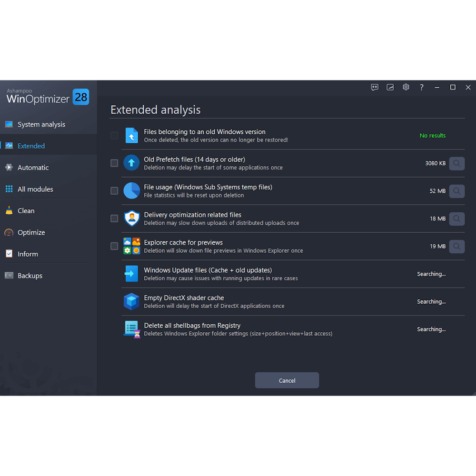Select the Windows Update files row
476x476 pixels.
coord(208,274)
